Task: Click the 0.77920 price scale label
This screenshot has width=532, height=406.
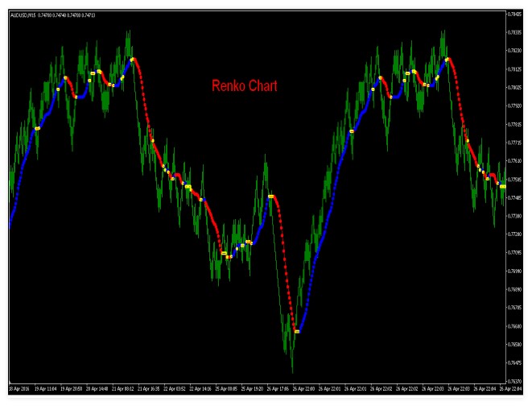Action: coord(515,106)
